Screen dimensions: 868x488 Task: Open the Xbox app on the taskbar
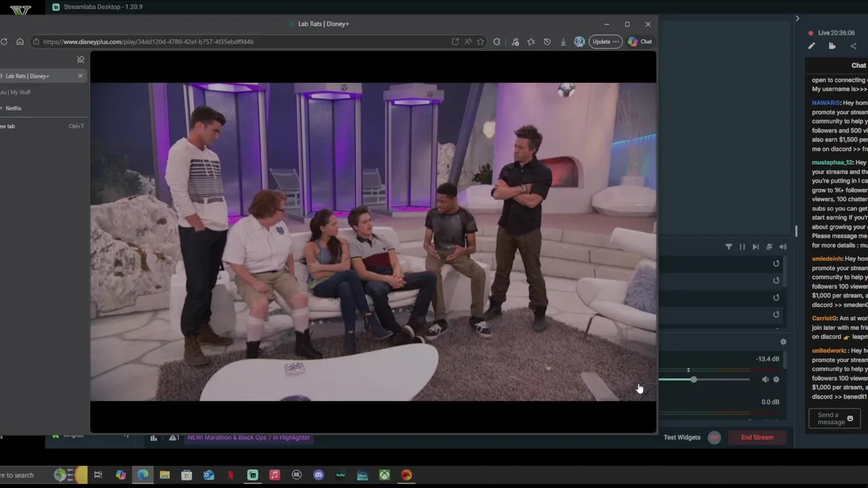click(384, 475)
